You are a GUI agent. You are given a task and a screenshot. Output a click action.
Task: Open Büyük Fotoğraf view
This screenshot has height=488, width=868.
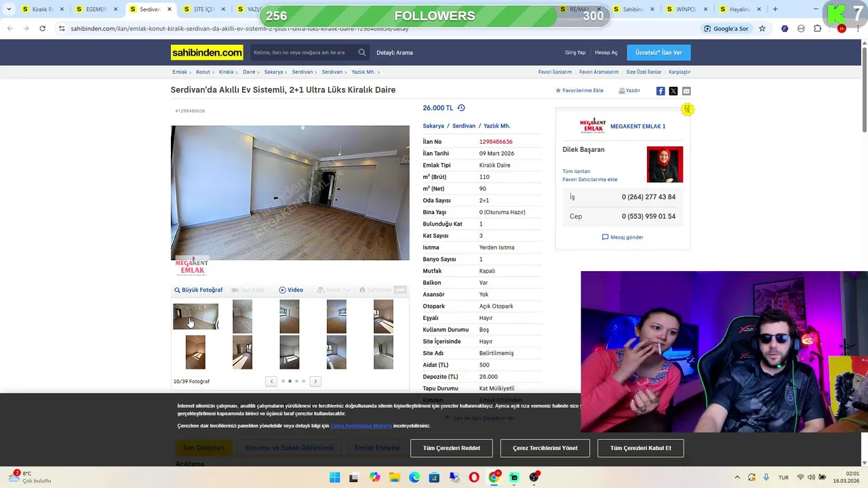[x=198, y=290]
